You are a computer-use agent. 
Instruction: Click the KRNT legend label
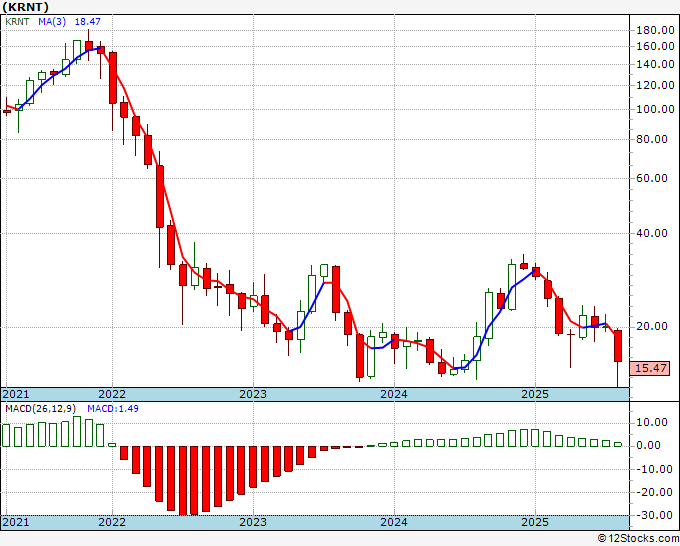pos(17,21)
